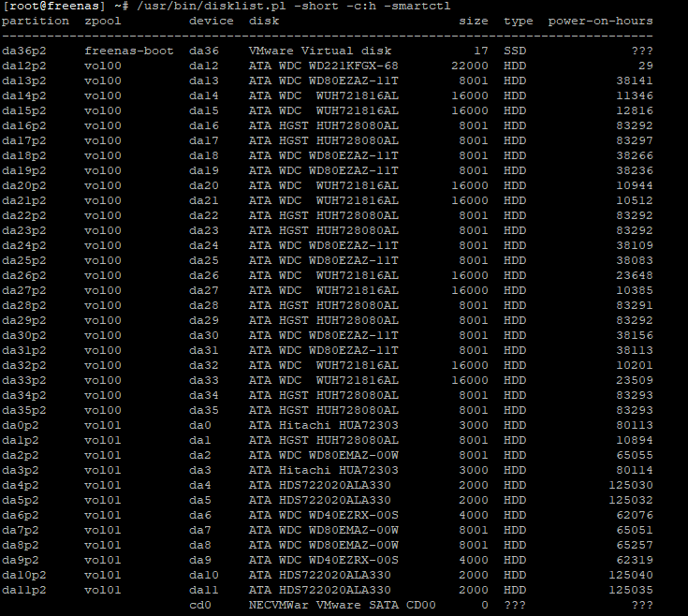Click power-on-hours value 38113
The width and height of the screenshot is (688, 616).
pos(635,350)
